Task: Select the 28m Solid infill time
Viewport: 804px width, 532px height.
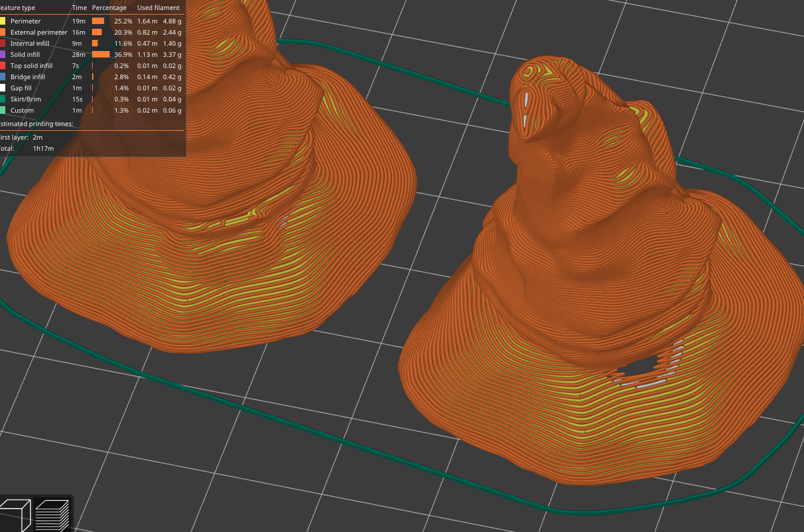Action: 79,55
